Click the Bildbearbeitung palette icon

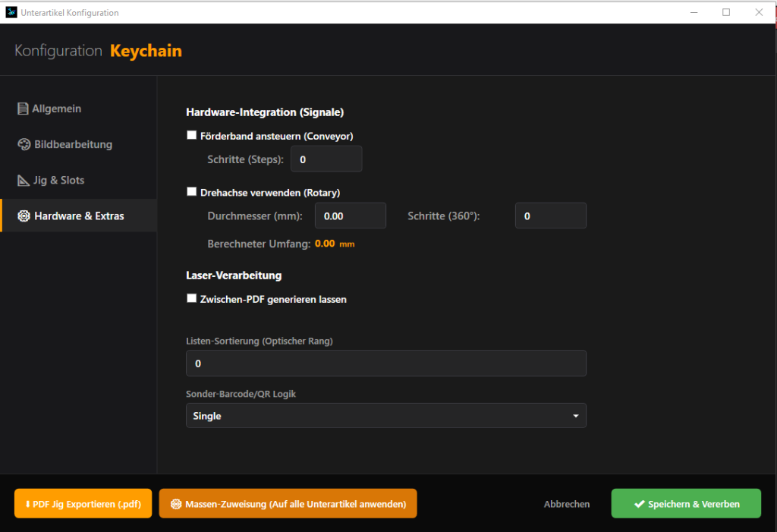tap(24, 144)
